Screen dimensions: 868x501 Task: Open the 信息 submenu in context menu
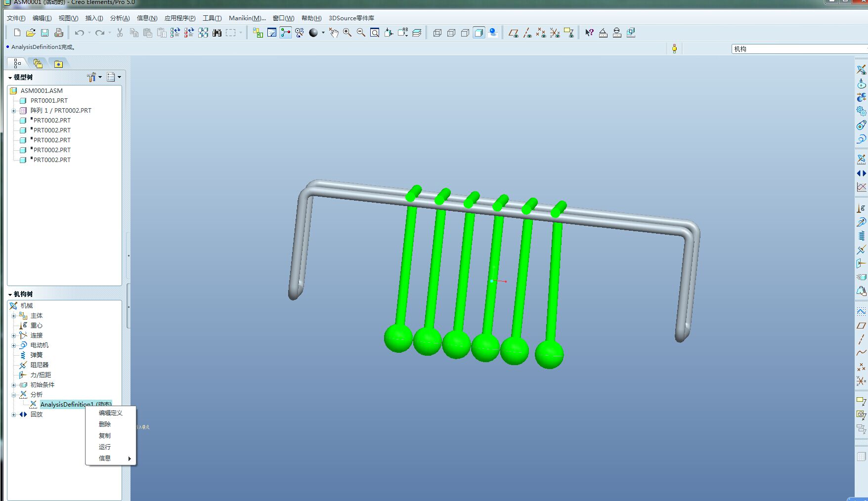pos(111,459)
